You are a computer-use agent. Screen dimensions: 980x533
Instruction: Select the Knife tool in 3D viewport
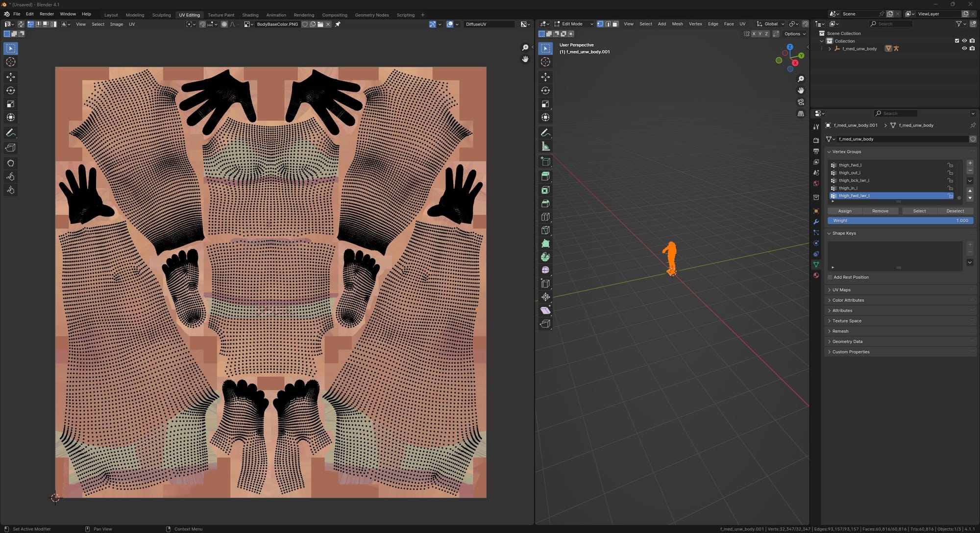click(545, 230)
